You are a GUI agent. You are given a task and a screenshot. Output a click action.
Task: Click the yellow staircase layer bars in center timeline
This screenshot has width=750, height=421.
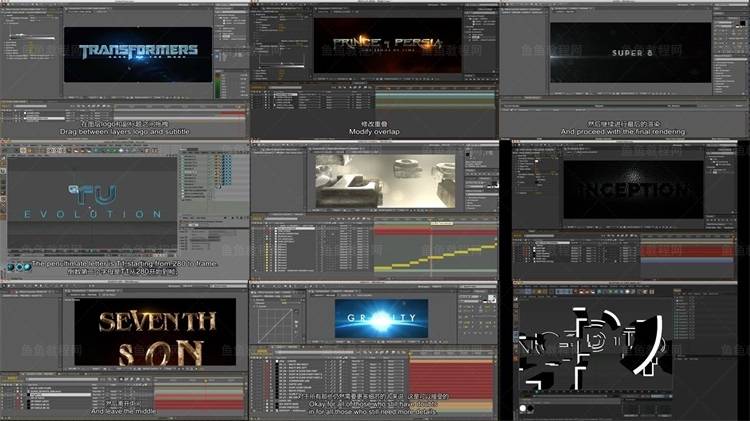coord(434,258)
